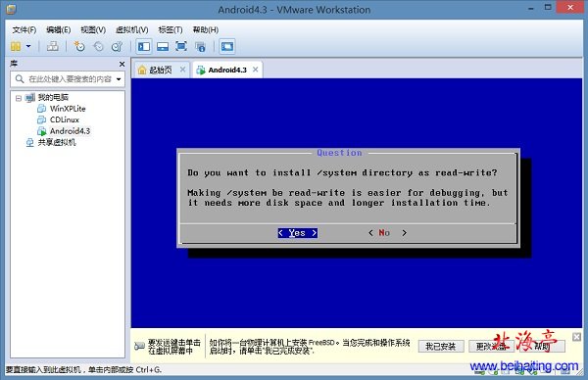The image size is (588, 380).
Task: Click the Unity mode toolbar icon
Action: coord(200,46)
